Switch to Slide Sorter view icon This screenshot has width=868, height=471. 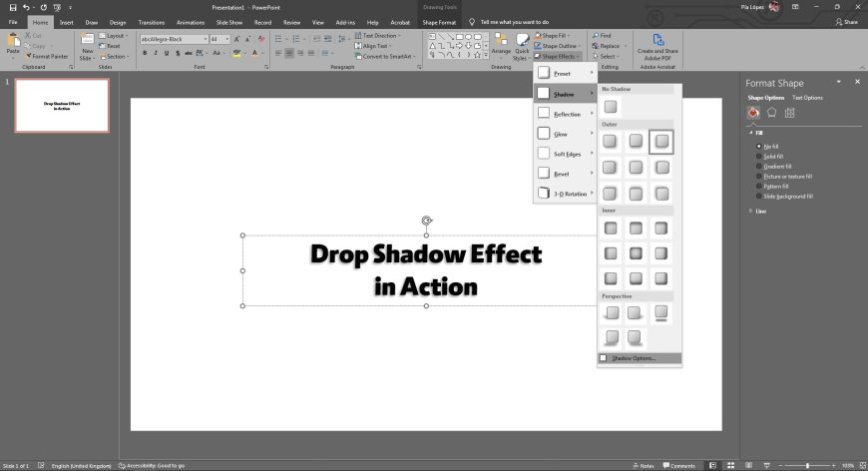(x=730, y=465)
